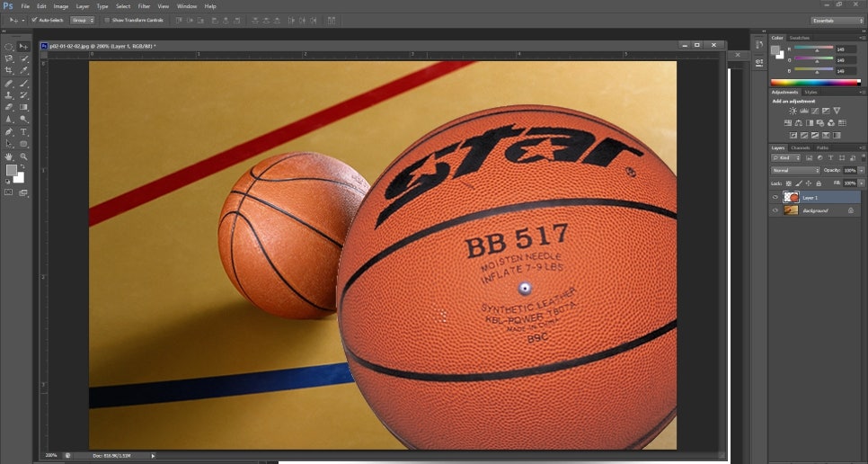This screenshot has height=464, width=868.
Task: Toggle the layer filter on/off switch
Action: [863, 158]
